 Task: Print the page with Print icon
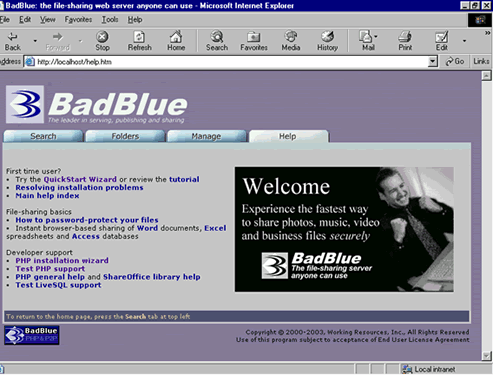coord(405,41)
